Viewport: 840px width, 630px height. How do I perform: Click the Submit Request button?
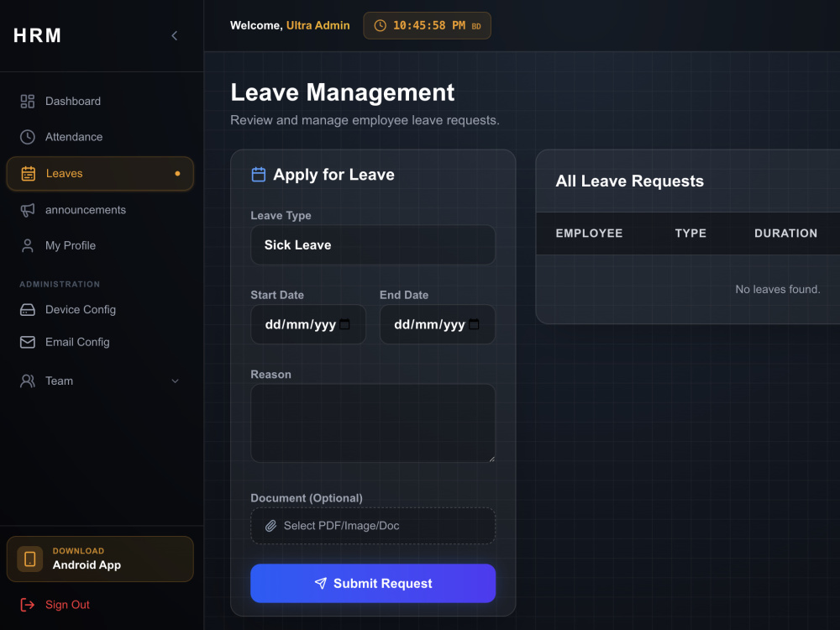[373, 584]
